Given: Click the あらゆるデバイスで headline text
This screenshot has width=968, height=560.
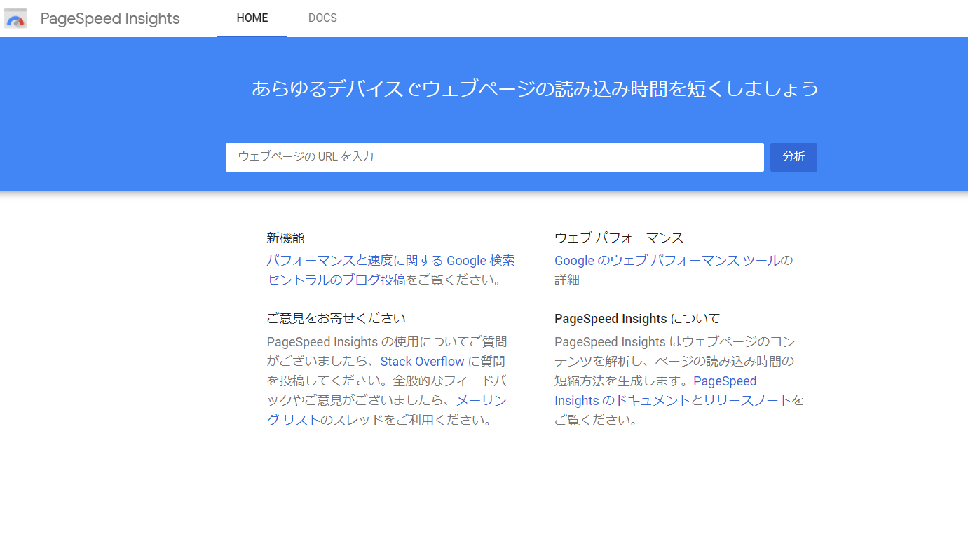Looking at the screenshot, I should click(536, 89).
